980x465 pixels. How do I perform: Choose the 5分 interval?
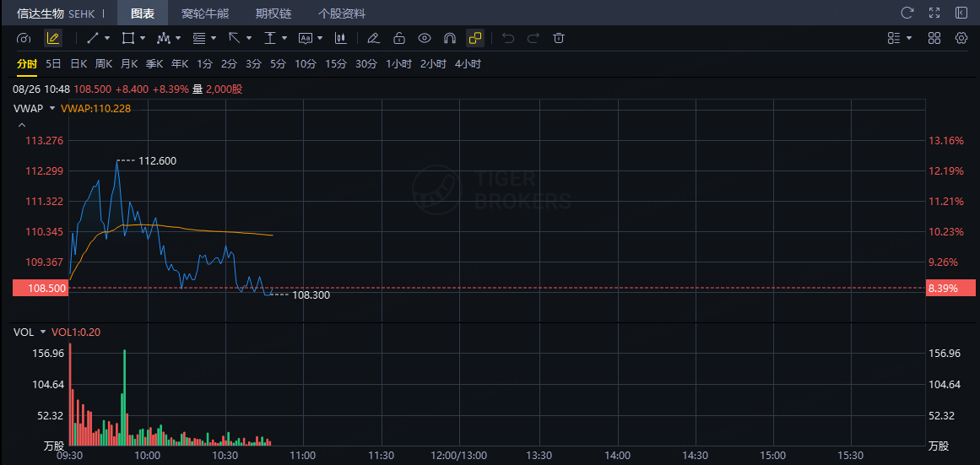pos(278,64)
